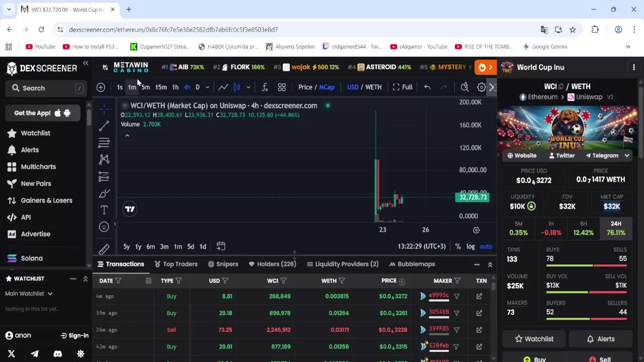Select the chart patterns tool

pyautogui.click(x=104, y=159)
